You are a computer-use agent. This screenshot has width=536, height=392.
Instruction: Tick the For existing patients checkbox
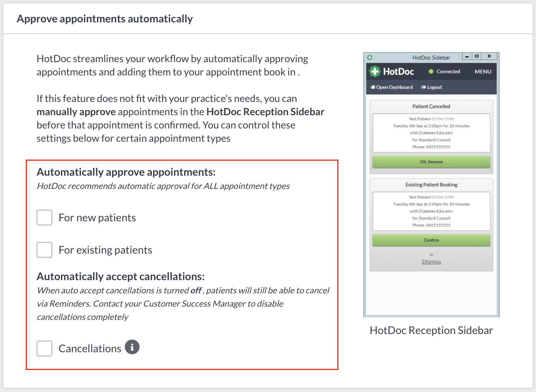coord(44,250)
